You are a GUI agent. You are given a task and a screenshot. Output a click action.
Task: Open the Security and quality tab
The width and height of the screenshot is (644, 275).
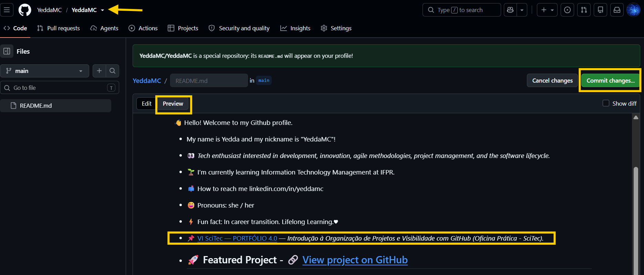239,28
